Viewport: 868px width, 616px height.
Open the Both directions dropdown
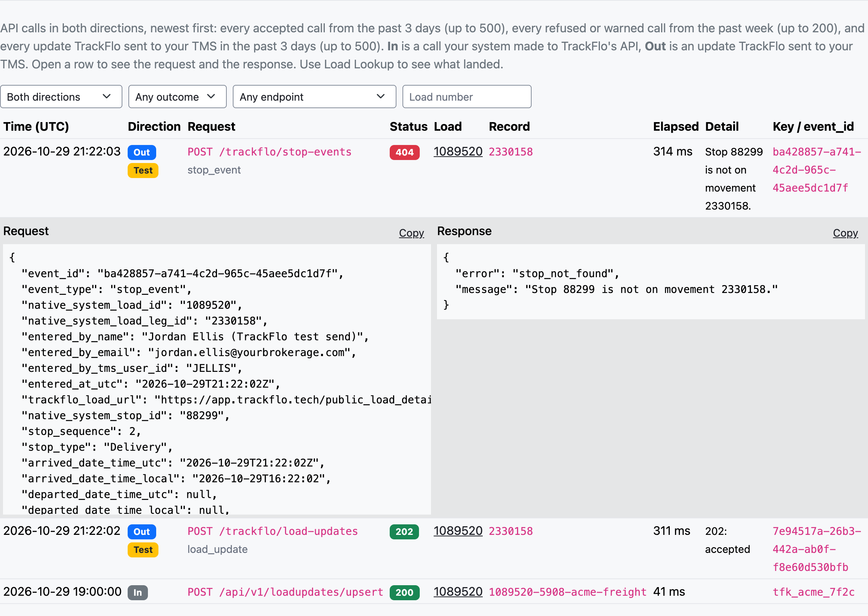point(61,97)
